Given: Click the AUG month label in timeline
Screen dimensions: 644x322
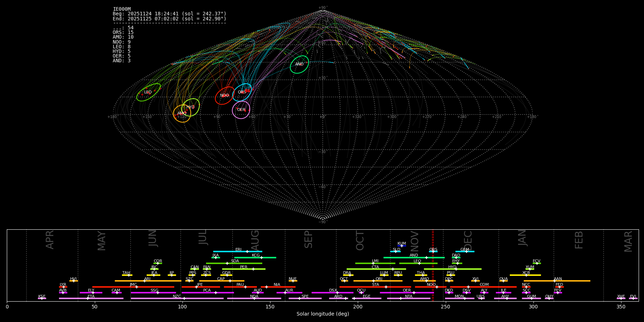Looking at the screenshot, I should [255, 240].
